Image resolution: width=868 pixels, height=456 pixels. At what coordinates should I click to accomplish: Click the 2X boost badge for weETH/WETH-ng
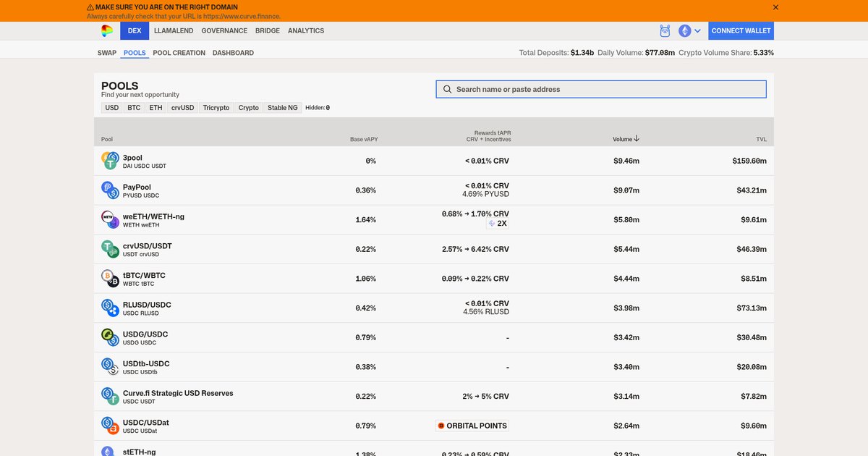tap(498, 224)
